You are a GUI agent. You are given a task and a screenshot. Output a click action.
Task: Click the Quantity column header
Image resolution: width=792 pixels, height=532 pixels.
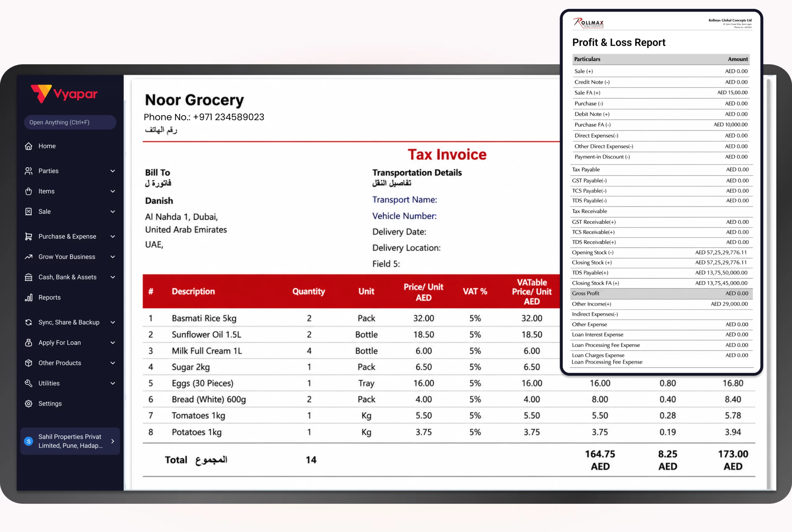(x=309, y=291)
